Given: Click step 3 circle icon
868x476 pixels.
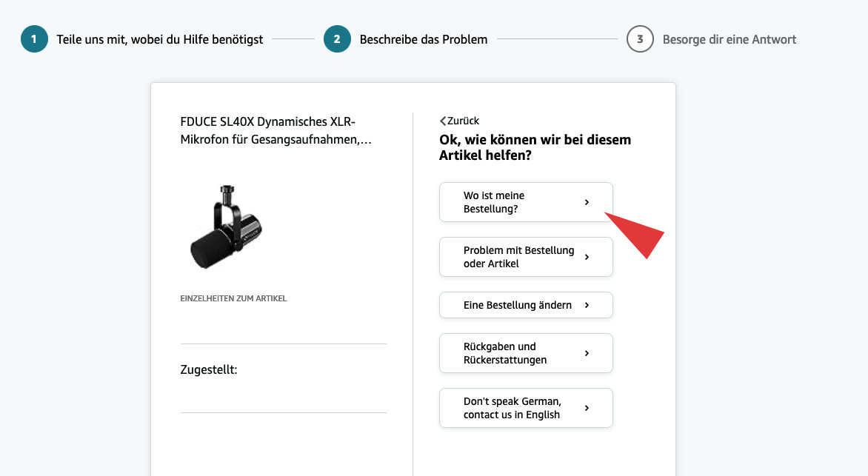Looking at the screenshot, I should [x=640, y=39].
